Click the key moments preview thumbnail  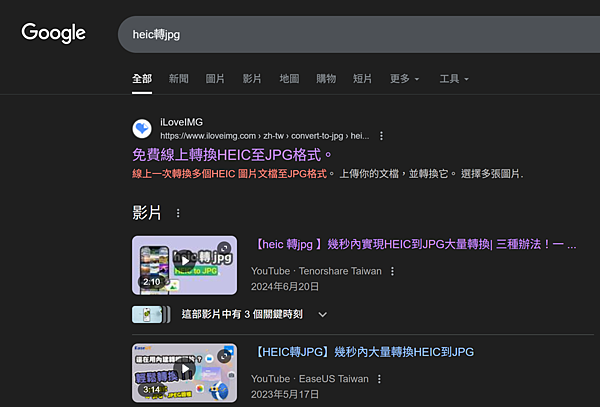coord(151,314)
